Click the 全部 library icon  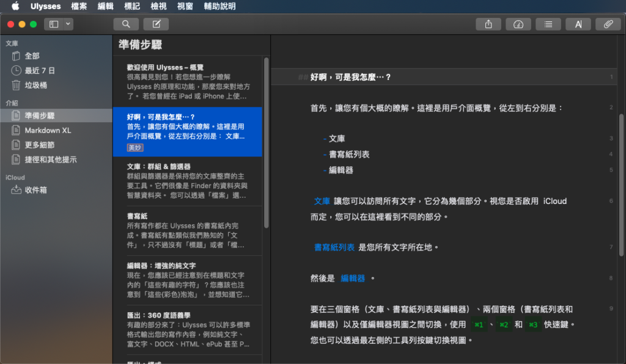coord(16,56)
